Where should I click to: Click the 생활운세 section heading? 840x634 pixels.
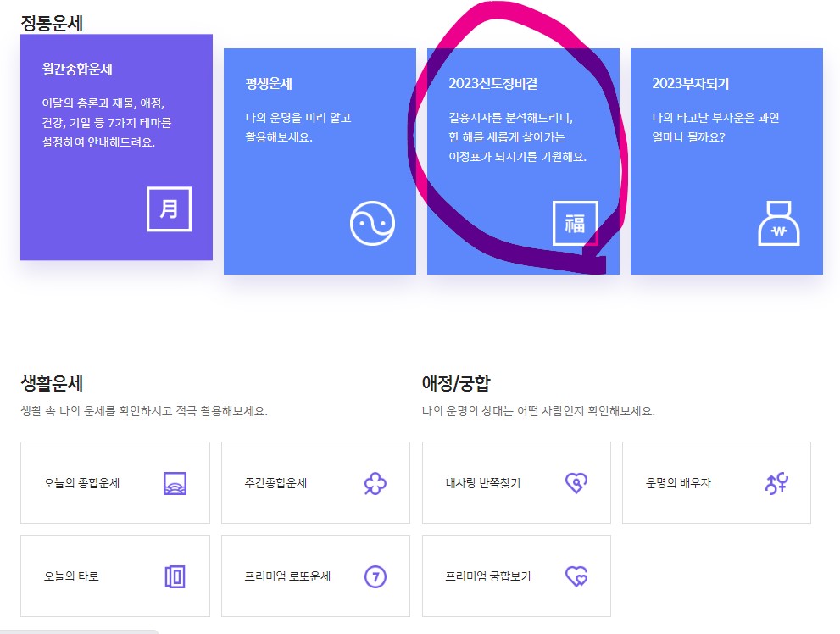pyautogui.click(x=52, y=383)
